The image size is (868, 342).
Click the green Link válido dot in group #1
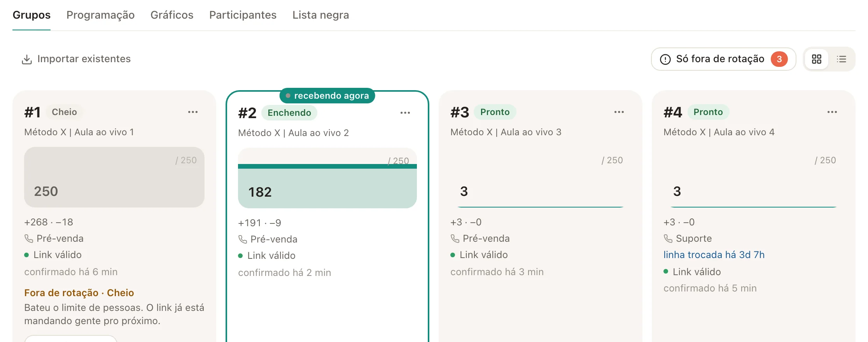click(x=26, y=255)
